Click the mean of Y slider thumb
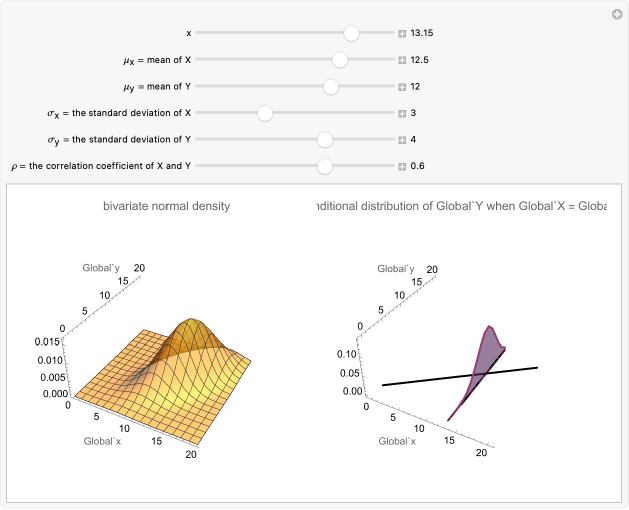The width and height of the screenshot is (629, 510). tap(331, 87)
